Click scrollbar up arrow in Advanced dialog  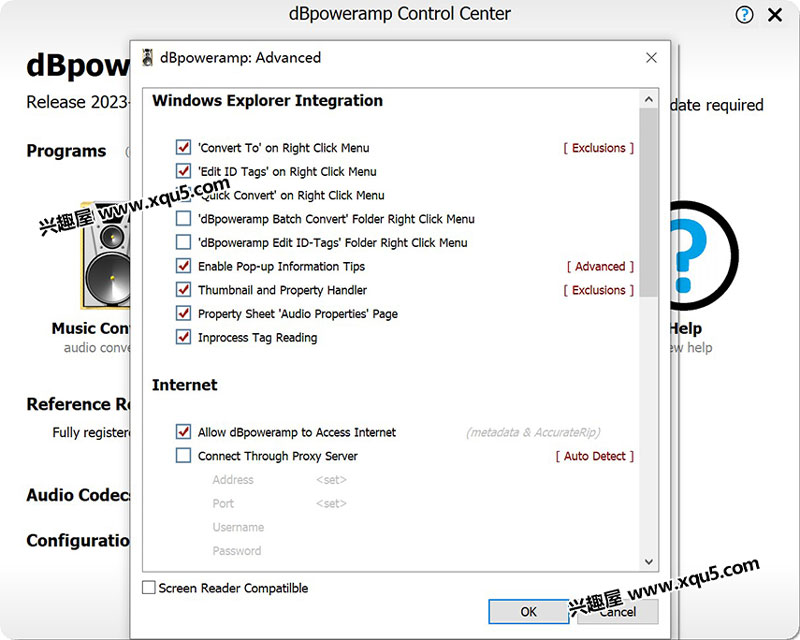pos(648,99)
